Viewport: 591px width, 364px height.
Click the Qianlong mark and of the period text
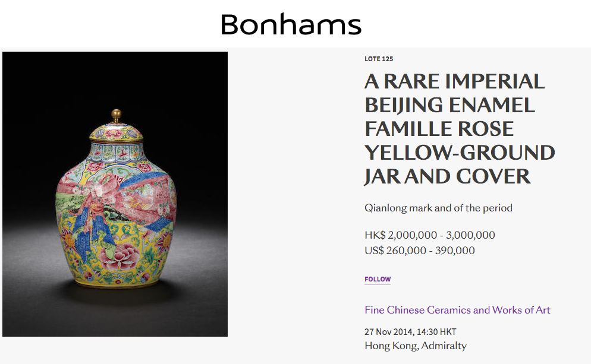click(438, 208)
